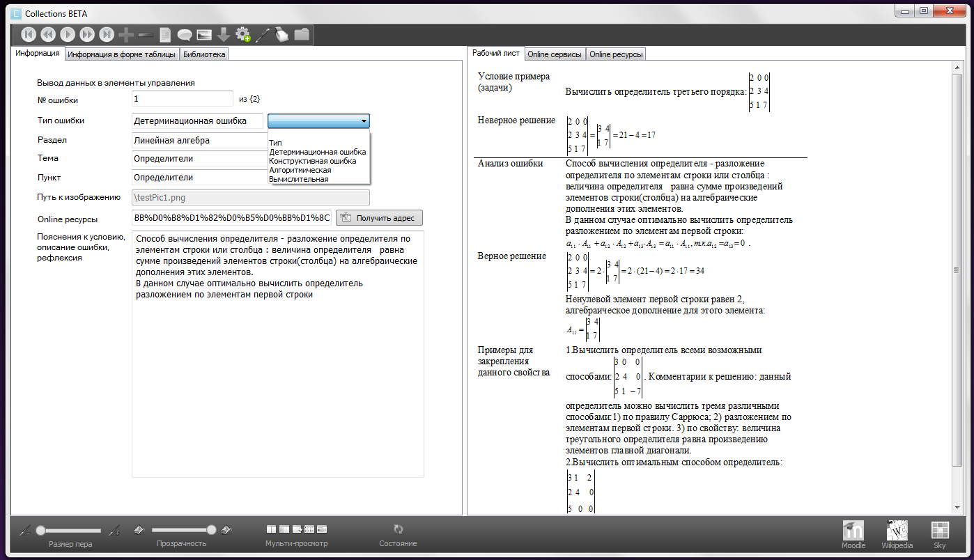Remove record with the minus icon
The width and height of the screenshot is (974, 560).
click(146, 34)
